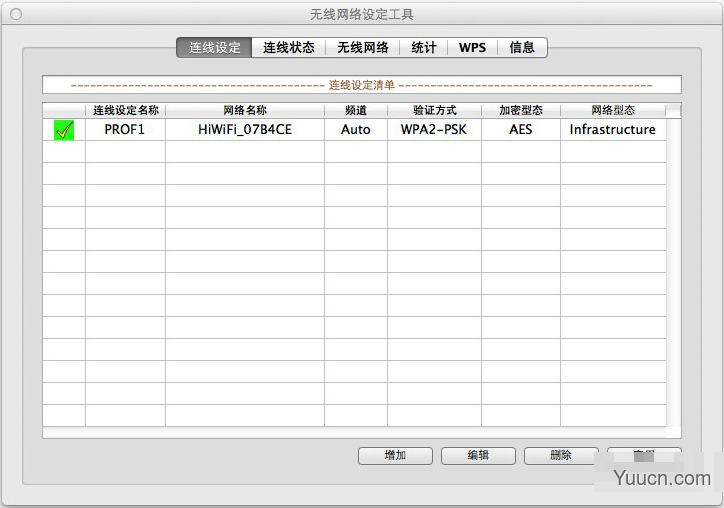The image size is (724, 508).
Task: Open the 信息 tab
Action: pos(522,48)
